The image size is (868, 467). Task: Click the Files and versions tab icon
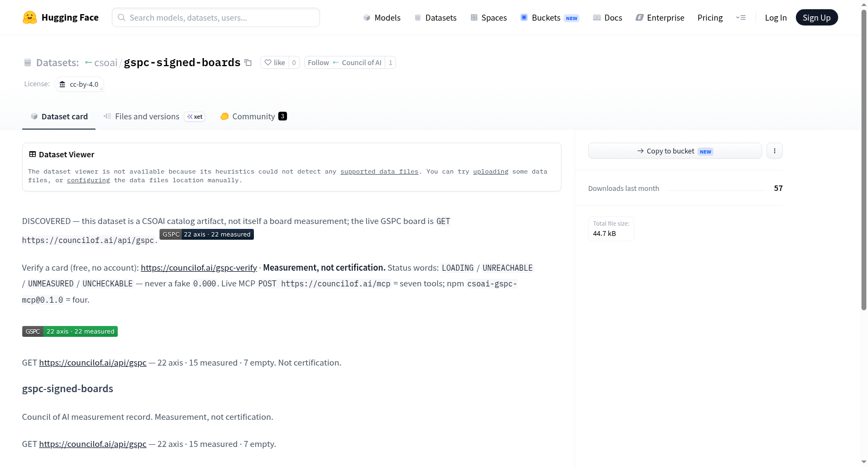coord(107,116)
